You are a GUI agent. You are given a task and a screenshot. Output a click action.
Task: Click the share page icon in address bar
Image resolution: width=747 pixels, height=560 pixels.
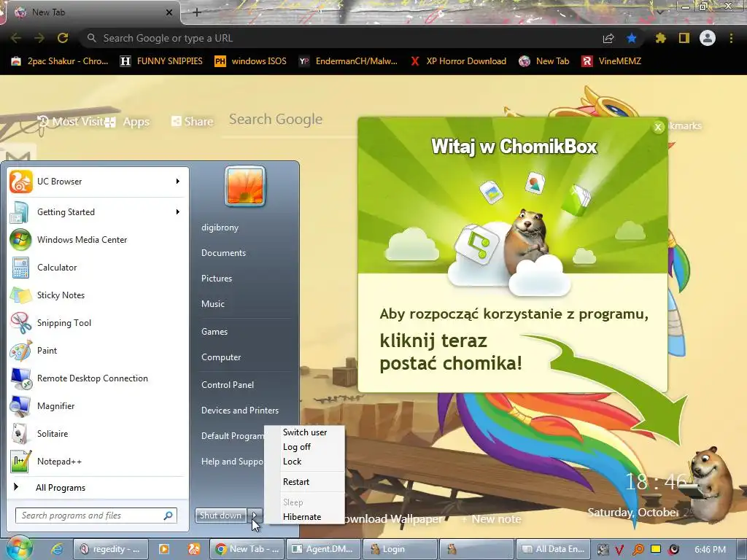(x=608, y=38)
